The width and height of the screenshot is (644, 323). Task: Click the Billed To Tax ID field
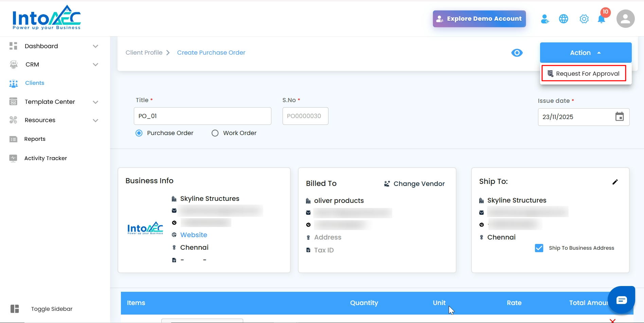pos(324,250)
